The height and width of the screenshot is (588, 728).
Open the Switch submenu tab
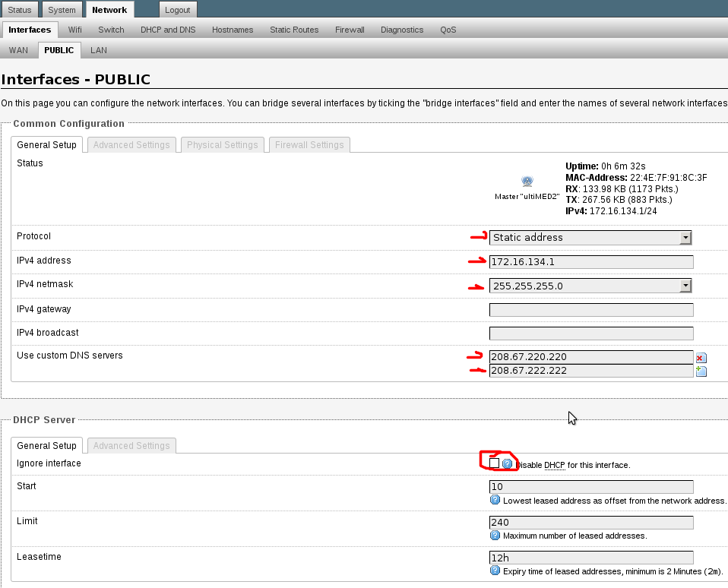click(111, 30)
